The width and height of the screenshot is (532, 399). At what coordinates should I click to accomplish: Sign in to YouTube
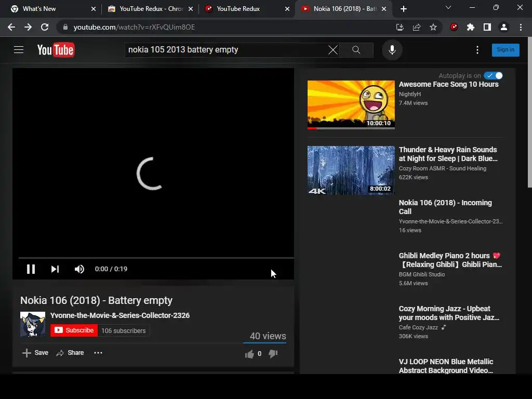coord(506,50)
